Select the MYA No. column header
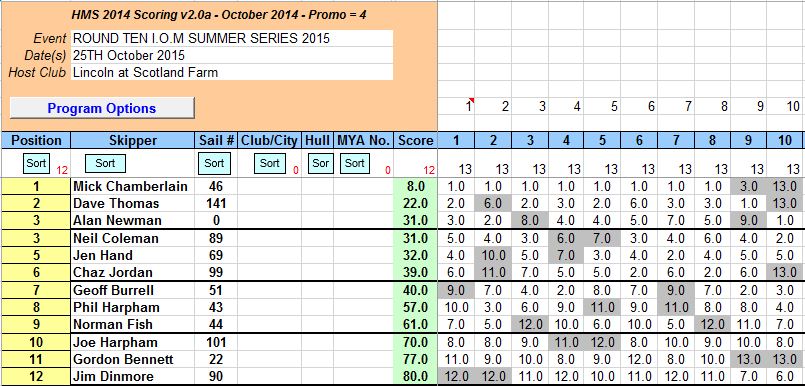Viewport: 805px width, 386px height. [363, 140]
